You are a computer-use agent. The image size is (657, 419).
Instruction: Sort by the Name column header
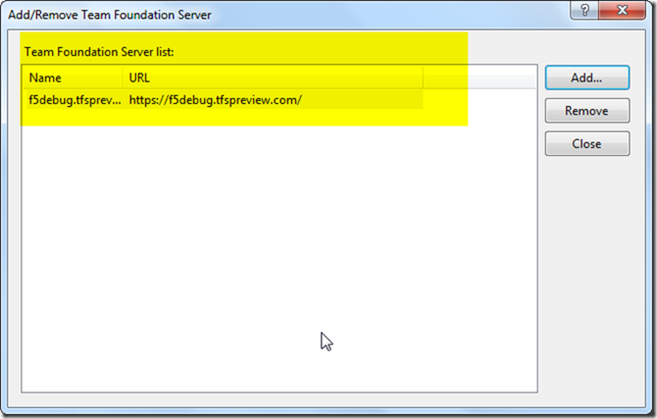(x=73, y=78)
